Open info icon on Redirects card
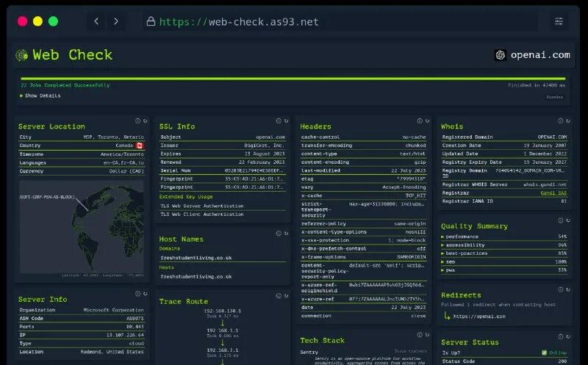The height and width of the screenshot is (365, 588). pos(560,289)
